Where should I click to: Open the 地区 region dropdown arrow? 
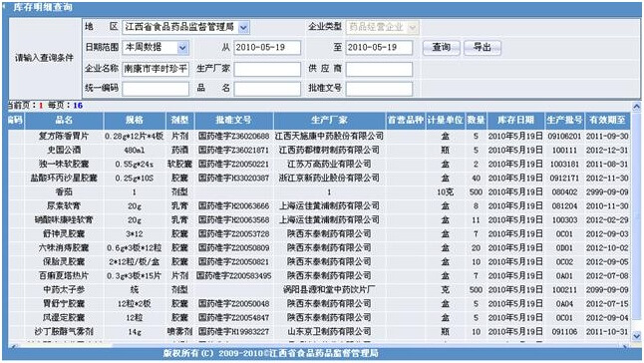coord(243,28)
